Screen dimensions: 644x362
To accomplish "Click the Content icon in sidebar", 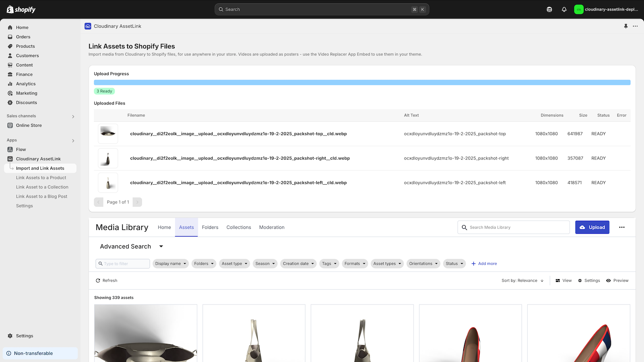I will [10, 65].
